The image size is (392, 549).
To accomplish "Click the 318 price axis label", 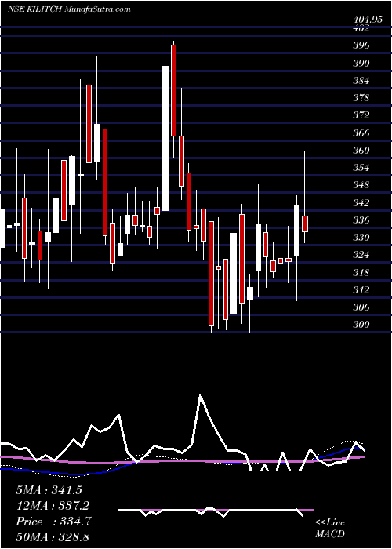I will point(361,272).
